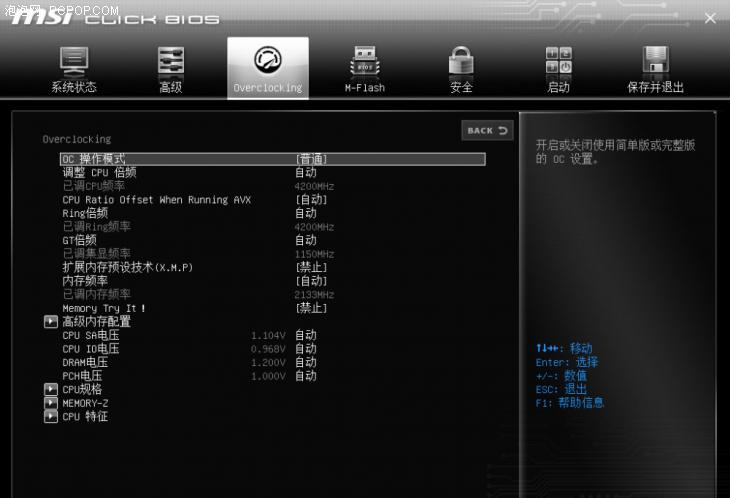
Task: Close the Click BIOS window
Action: point(710,19)
